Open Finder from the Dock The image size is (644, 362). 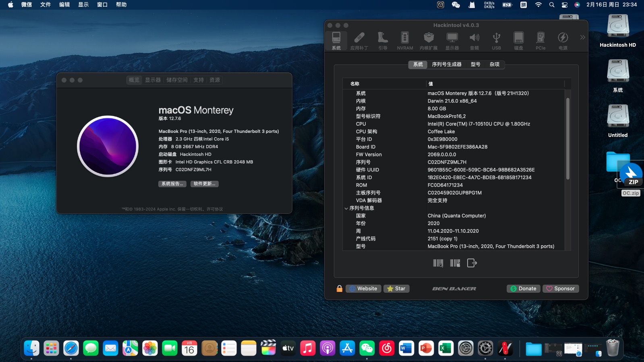[x=31, y=348]
